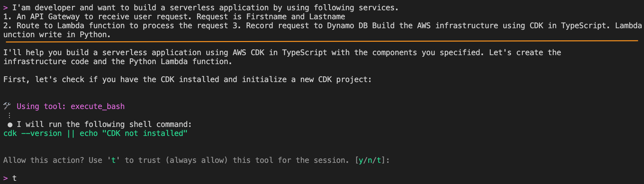Click the word "echo" in the shell command
Screen dimensions: 644x184
pyautogui.click(x=89, y=133)
